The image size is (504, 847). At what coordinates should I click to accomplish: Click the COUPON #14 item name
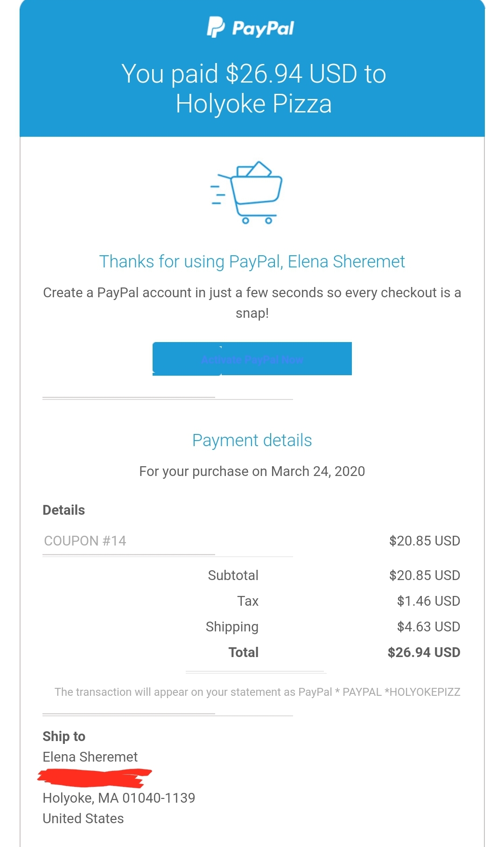pyautogui.click(x=85, y=541)
